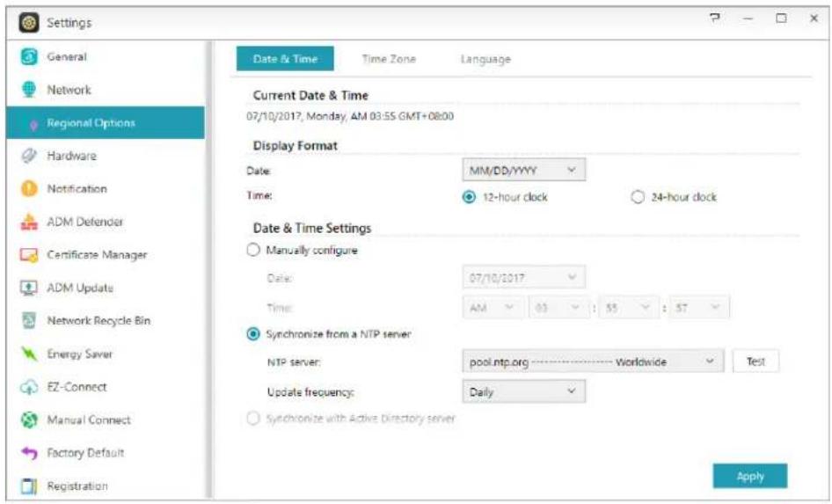
Task: Open the Notification label in the sidebar
Action: click(x=77, y=189)
